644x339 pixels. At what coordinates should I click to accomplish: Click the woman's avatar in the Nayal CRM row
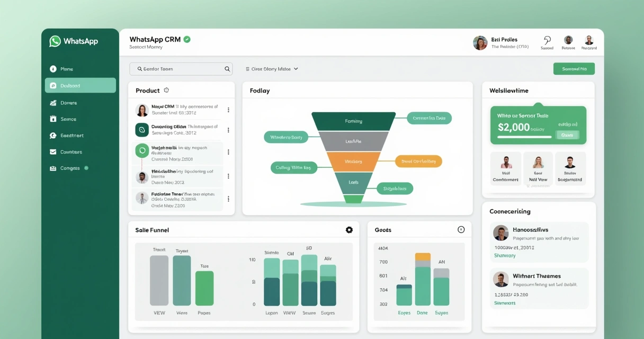pos(142,110)
